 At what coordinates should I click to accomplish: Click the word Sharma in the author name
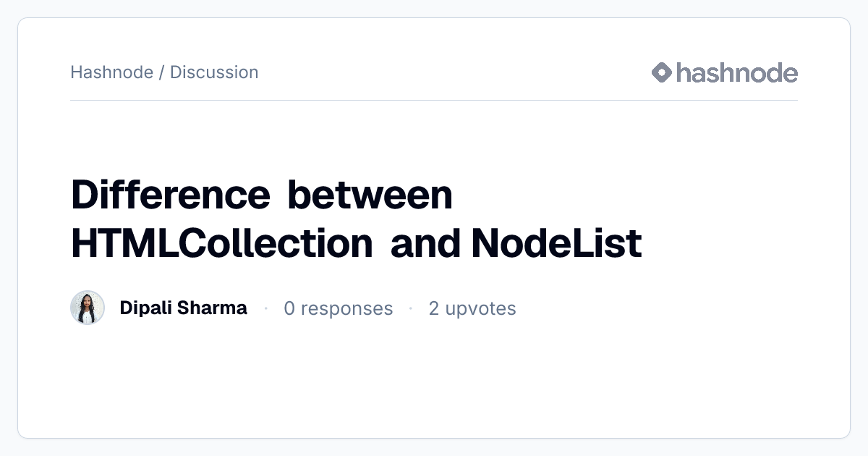[x=216, y=308]
